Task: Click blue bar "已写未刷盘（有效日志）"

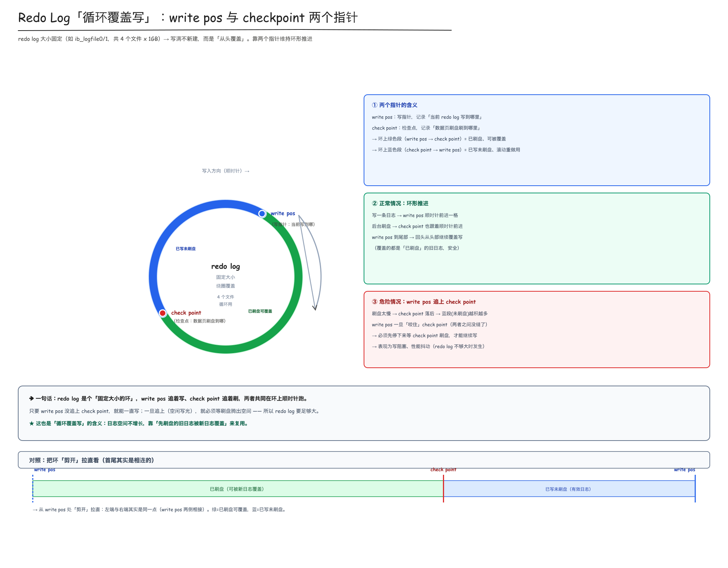Action: tap(569, 489)
